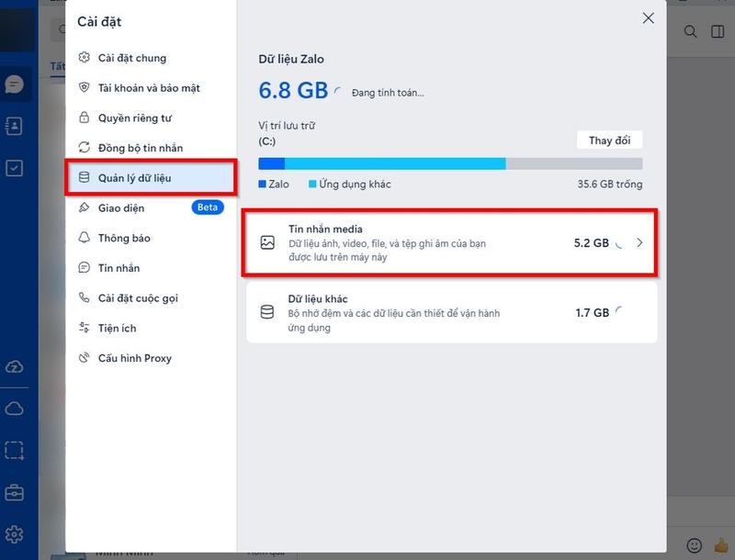The image size is (735, 560).
Task: Close the Cài đặt settings dialog
Action: point(649,18)
